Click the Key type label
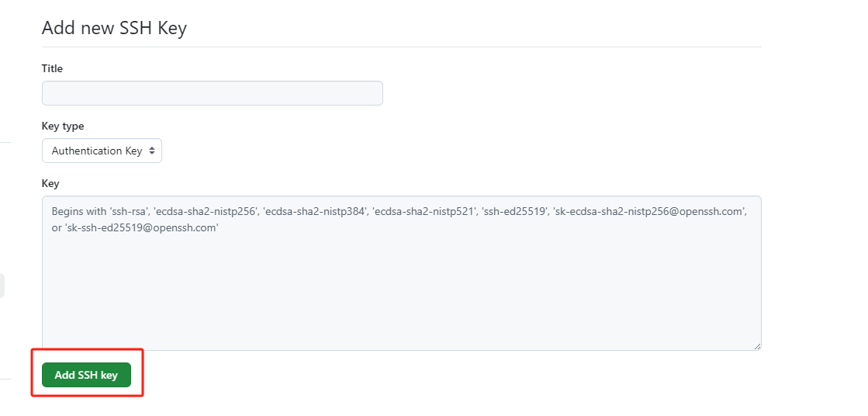Image resolution: width=868 pixels, height=416 pixels. point(63,127)
